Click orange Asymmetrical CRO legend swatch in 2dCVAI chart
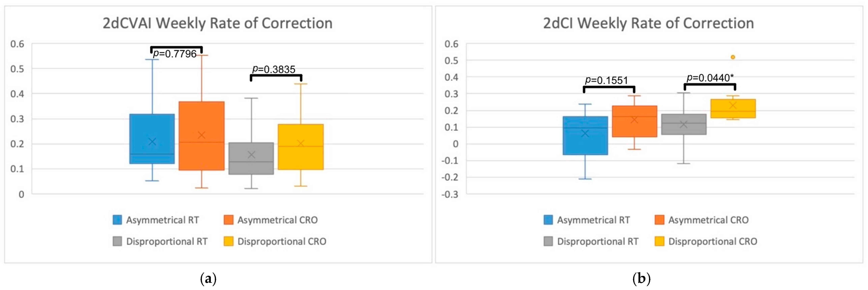 point(229,220)
